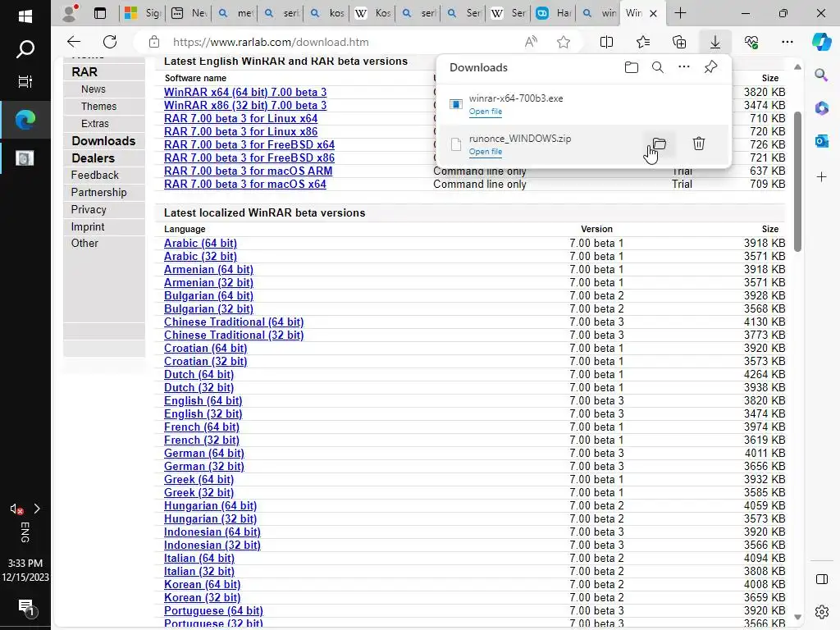Viewport: 840px width, 630px height.
Task: Switch to the 'Har' tab
Action: 555,13
